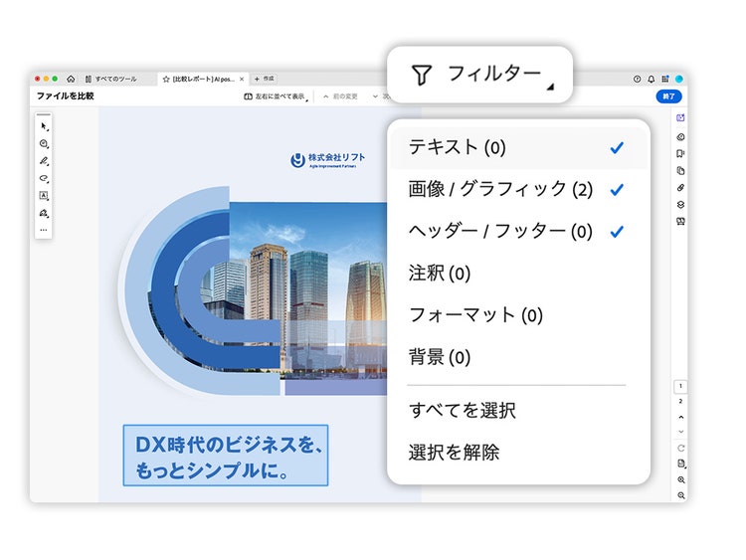Click the + 作成 button
The height and width of the screenshot is (560, 746).
264,79
